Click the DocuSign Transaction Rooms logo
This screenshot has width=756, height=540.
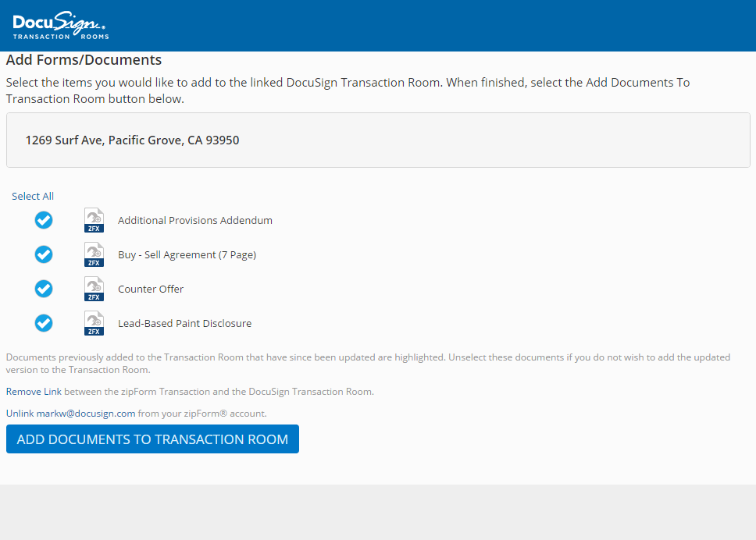[x=59, y=25]
